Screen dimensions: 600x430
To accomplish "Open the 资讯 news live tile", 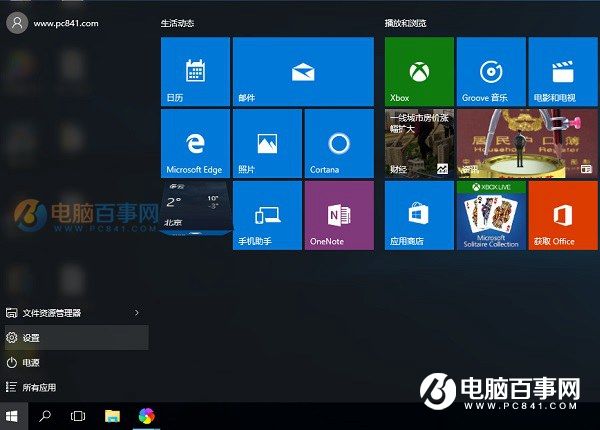I will click(527, 143).
